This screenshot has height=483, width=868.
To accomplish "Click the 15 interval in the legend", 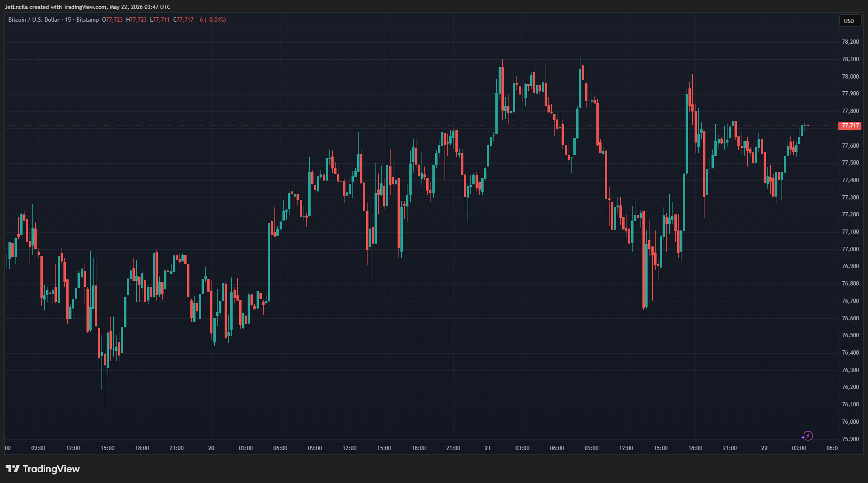I will [x=68, y=20].
